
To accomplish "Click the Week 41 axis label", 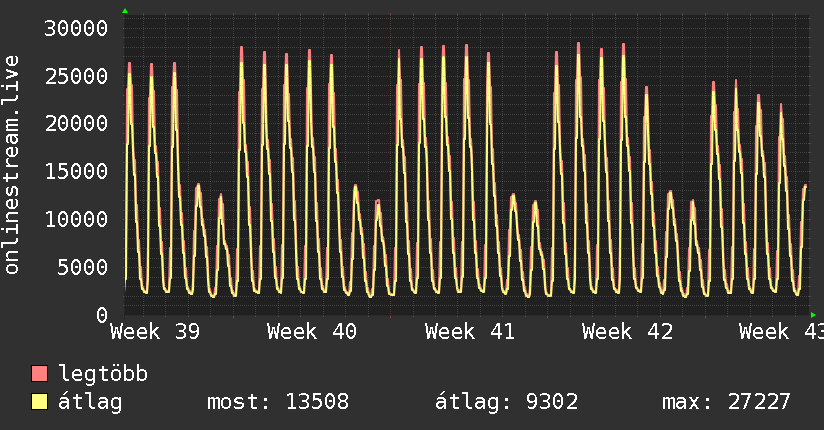I will pos(470,332).
